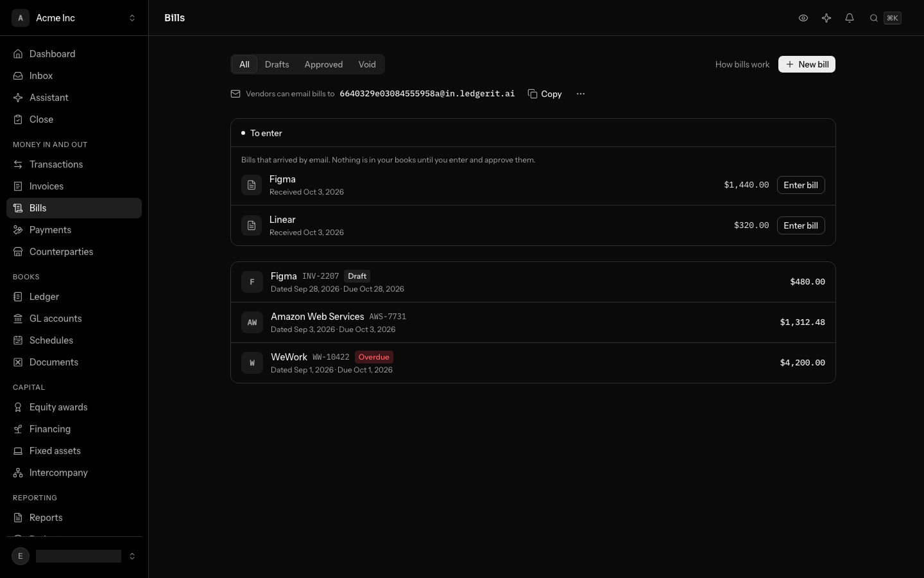This screenshot has height=578, width=924.
Task: Create a New bill
Action: pyautogui.click(x=807, y=64)
